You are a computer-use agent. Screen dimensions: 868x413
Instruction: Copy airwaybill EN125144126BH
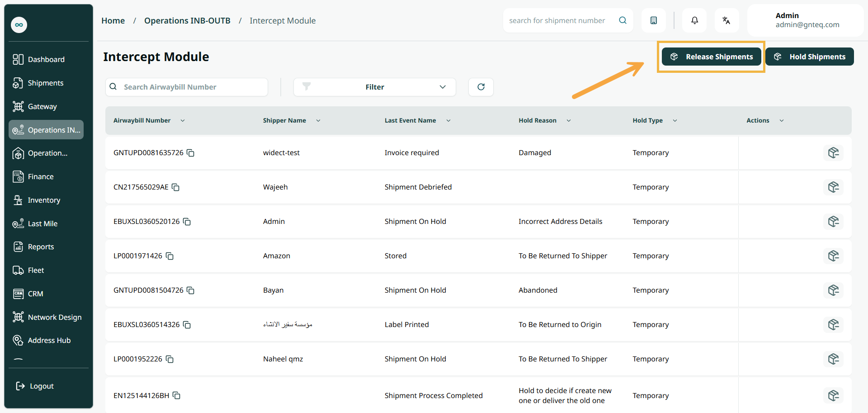[177, 396]
